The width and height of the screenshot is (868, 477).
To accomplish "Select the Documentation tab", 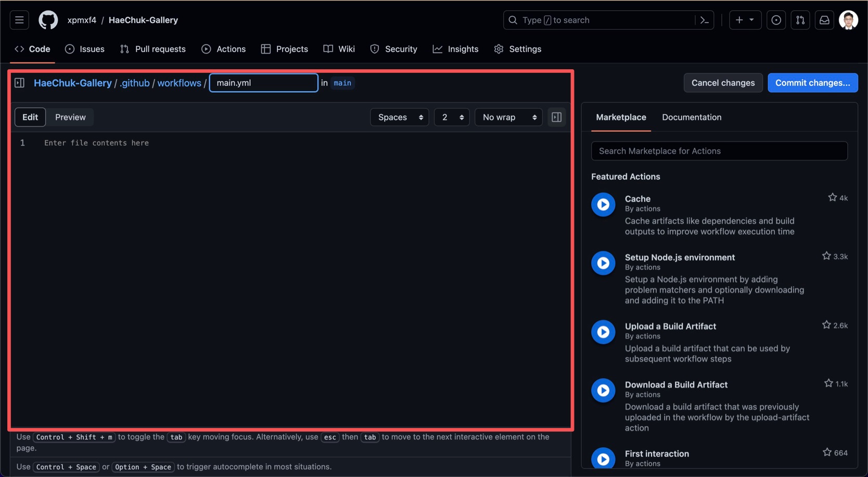I will click(x=692, y=117).
